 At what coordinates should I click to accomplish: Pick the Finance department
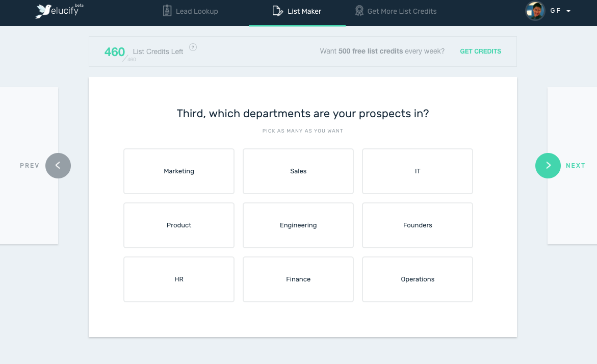(298, 279)
